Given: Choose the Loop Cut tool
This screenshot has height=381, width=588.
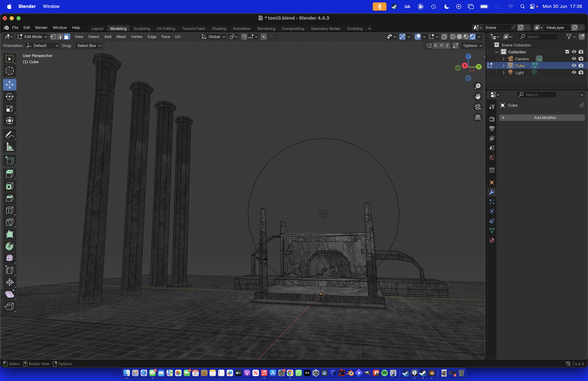Looking at the screenshot, I should [x=9, y=210].
